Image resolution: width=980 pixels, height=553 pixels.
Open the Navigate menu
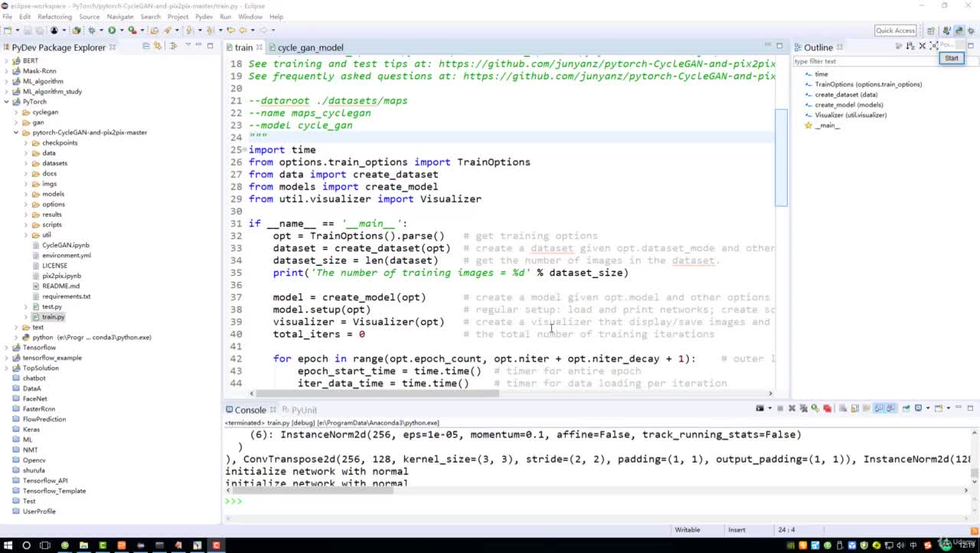coord(120,16)
